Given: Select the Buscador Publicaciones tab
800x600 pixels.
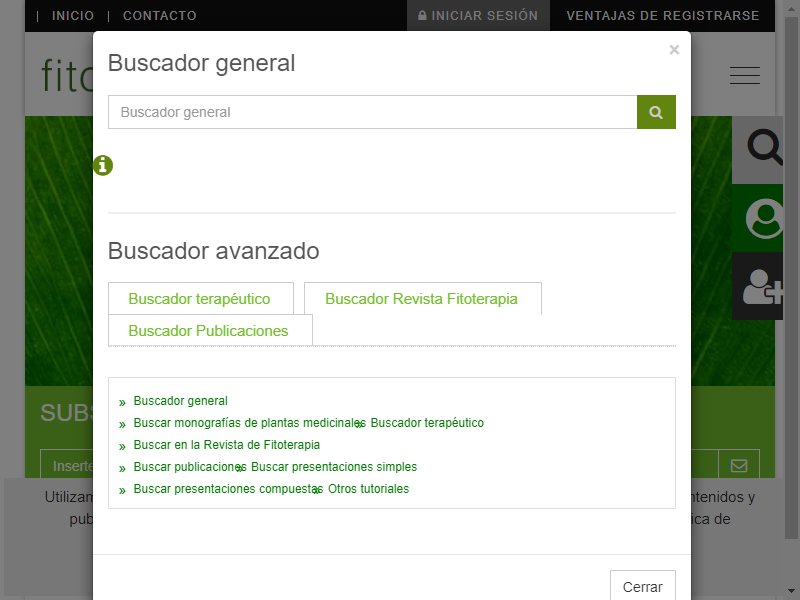Looking at the screenshot, I should pyautogui.click(x=209, y=331).
